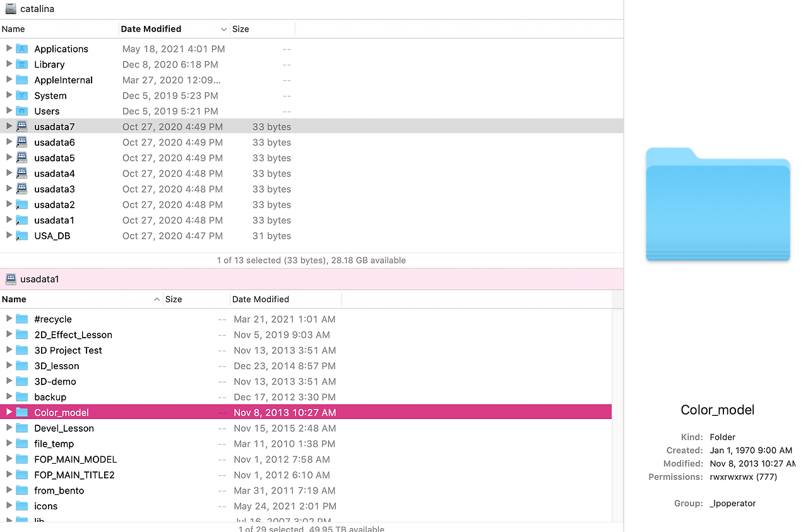Select the usadata3 row

pyautogui.click(x=311, y=189)
